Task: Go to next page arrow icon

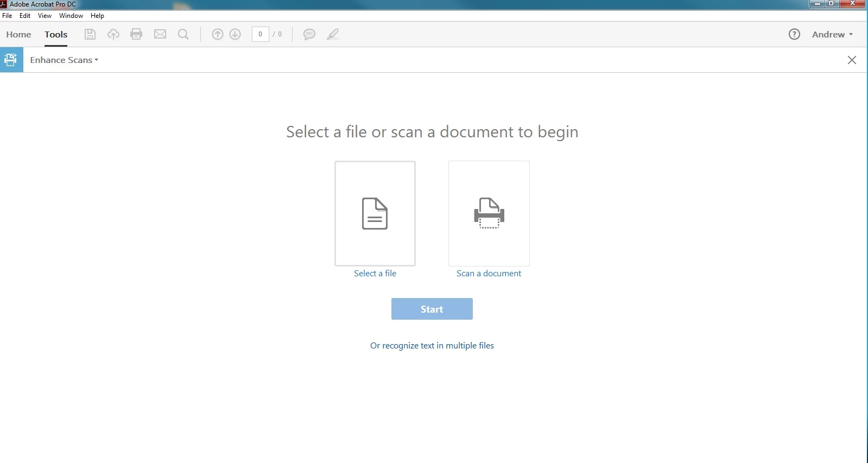Action: click(x=235, y=34)
